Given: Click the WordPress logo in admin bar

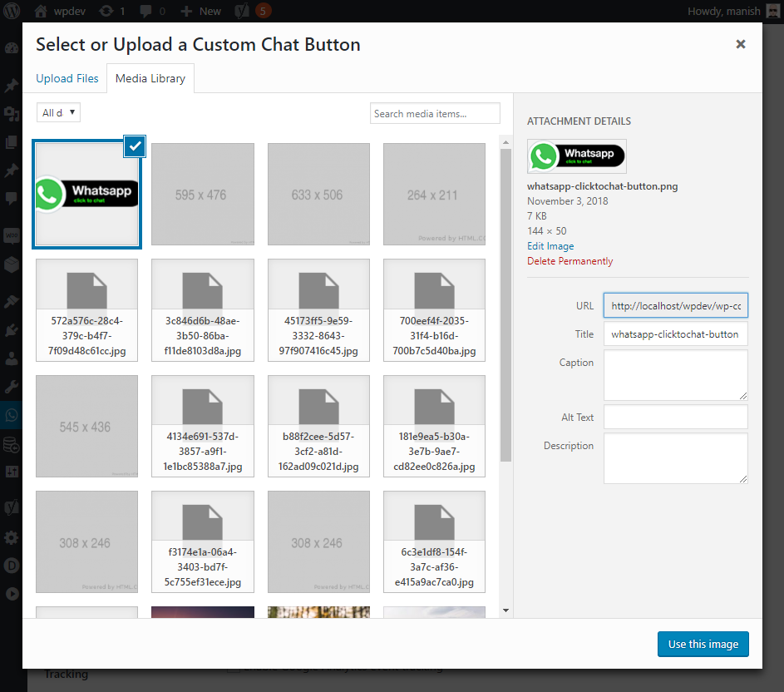Looking at the screenshot, I should pyautogui.click(x=12, y=11).
